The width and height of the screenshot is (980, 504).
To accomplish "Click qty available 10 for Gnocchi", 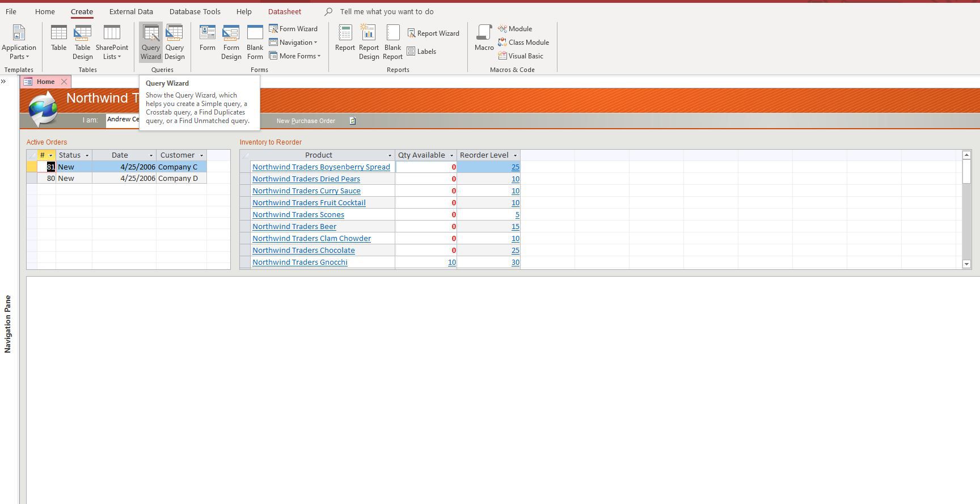I will tap(451, 262).
